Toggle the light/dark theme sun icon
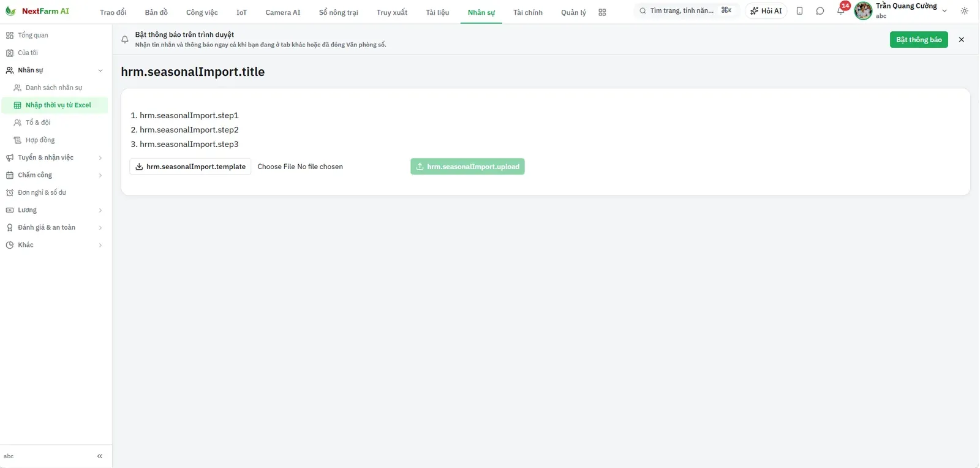This screenshot has height=468, width=980. [x=965, y=11]
